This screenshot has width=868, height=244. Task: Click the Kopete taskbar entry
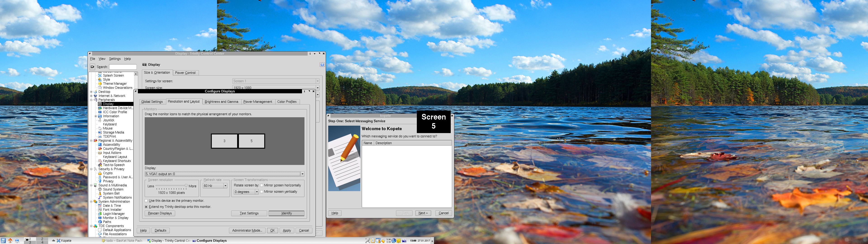64,241
